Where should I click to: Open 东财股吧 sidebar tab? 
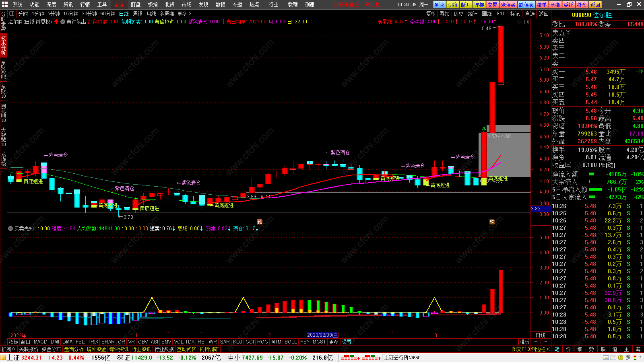tap(3, 69)
